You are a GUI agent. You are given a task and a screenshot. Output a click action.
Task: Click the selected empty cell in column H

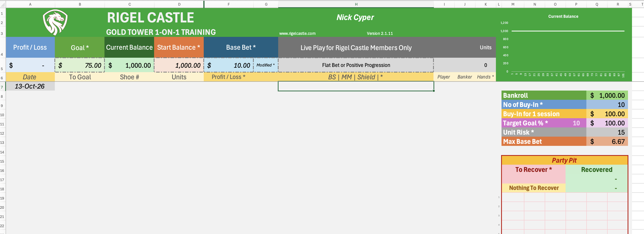pyautogui.click(x=356, y=86)
